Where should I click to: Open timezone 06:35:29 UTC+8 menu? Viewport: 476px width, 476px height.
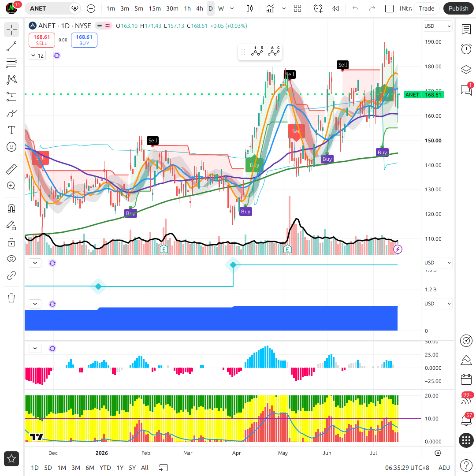(x=407, y=468)
